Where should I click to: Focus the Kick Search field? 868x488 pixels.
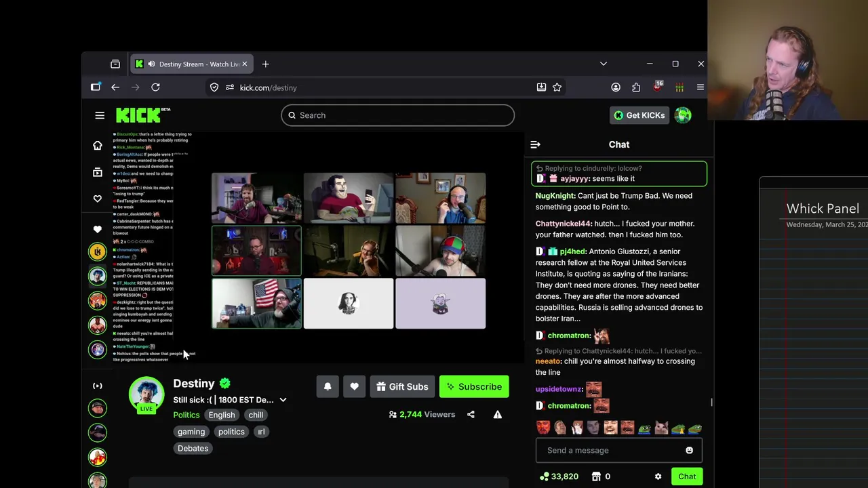tap(398, 115)
